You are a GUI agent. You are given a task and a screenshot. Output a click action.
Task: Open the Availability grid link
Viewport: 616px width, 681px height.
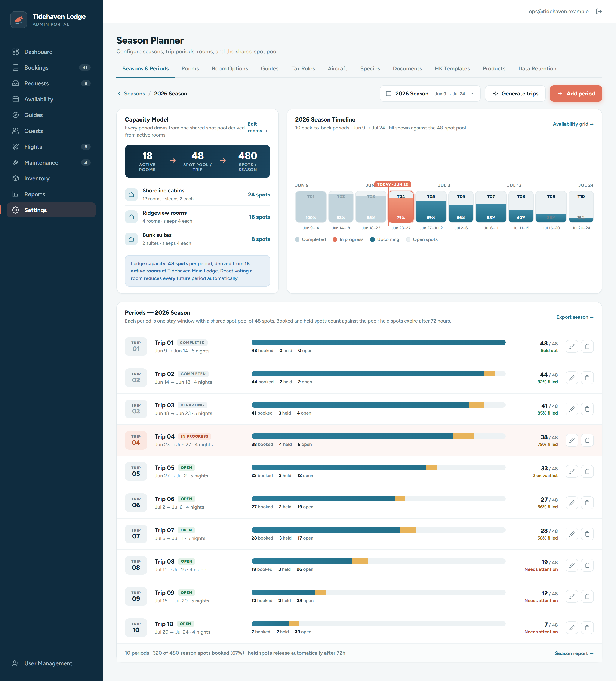[573, 124]
